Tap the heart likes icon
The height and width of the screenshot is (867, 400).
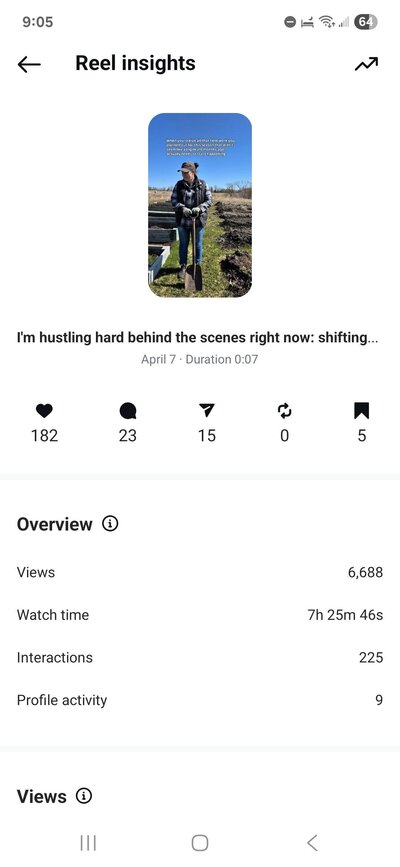(x=44, y=410)
